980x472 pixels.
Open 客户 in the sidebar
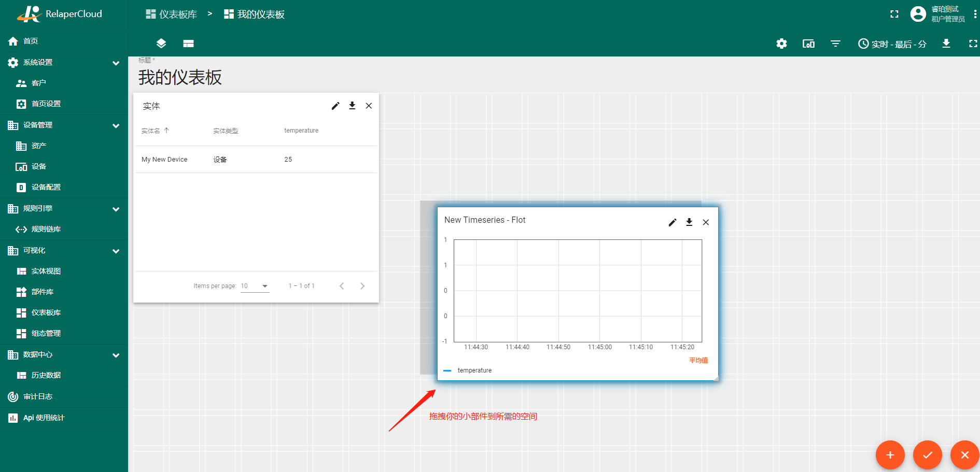pyautogui.click(x=64, y=83)
